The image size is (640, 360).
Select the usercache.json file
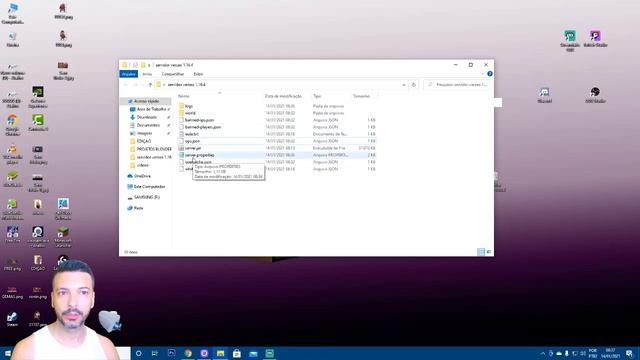(198, 162)
